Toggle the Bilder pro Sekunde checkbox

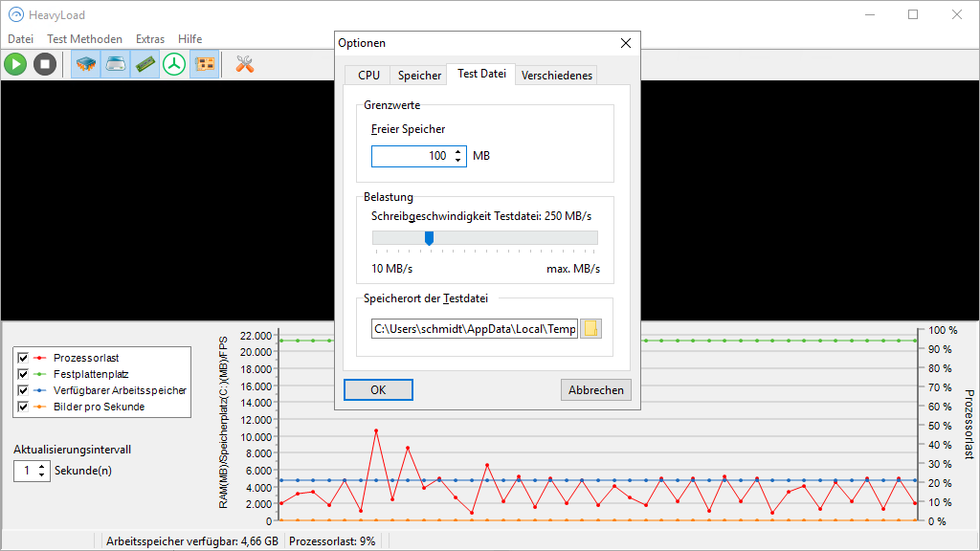tap(21, 406)
